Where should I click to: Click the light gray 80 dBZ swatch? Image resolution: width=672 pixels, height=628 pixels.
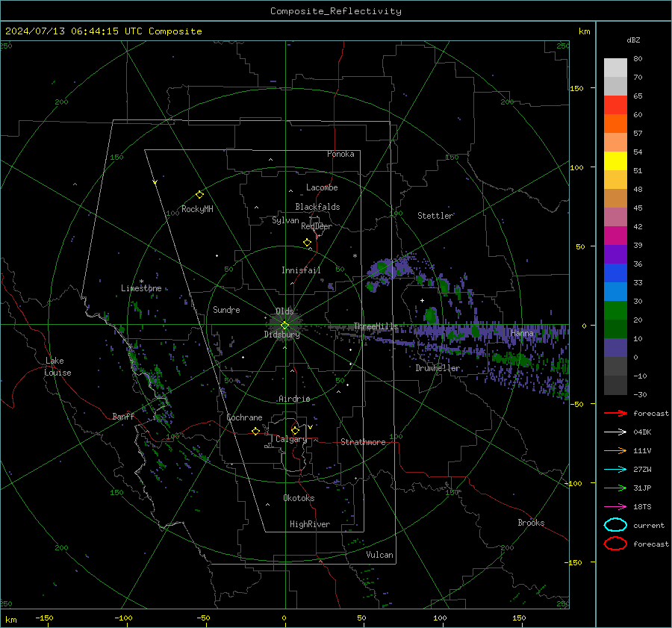coord(615,67)
